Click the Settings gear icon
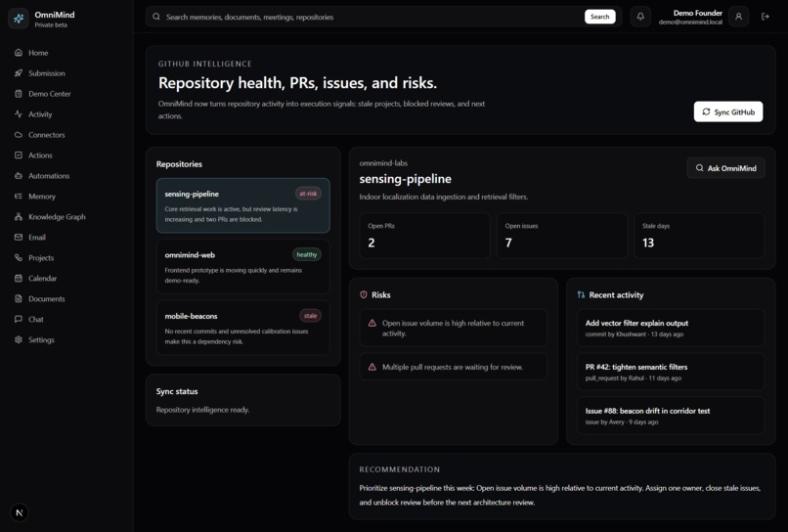 coord(19,339)
